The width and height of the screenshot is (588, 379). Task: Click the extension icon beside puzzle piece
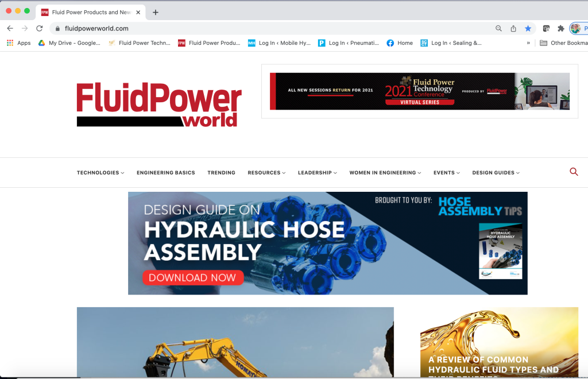tap(547, 29)
